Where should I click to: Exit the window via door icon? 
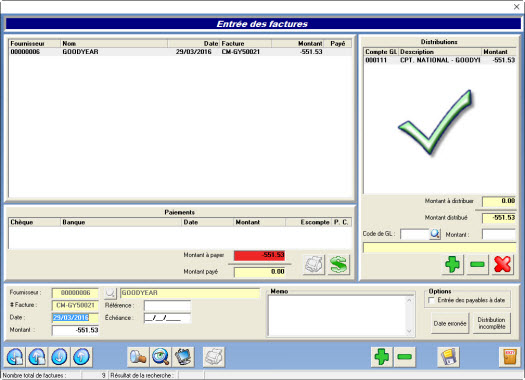click(x=510, y=357)
